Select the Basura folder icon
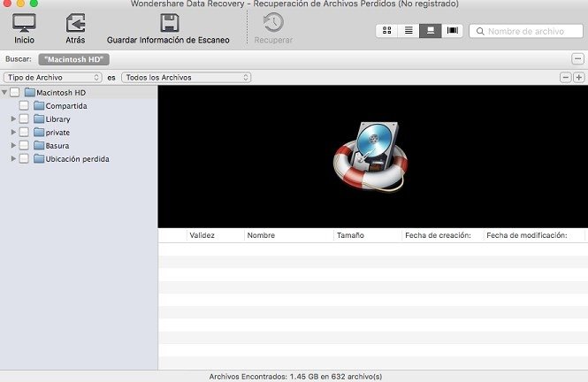The width and height of the screenshot is (588, 382). (39, 145)
